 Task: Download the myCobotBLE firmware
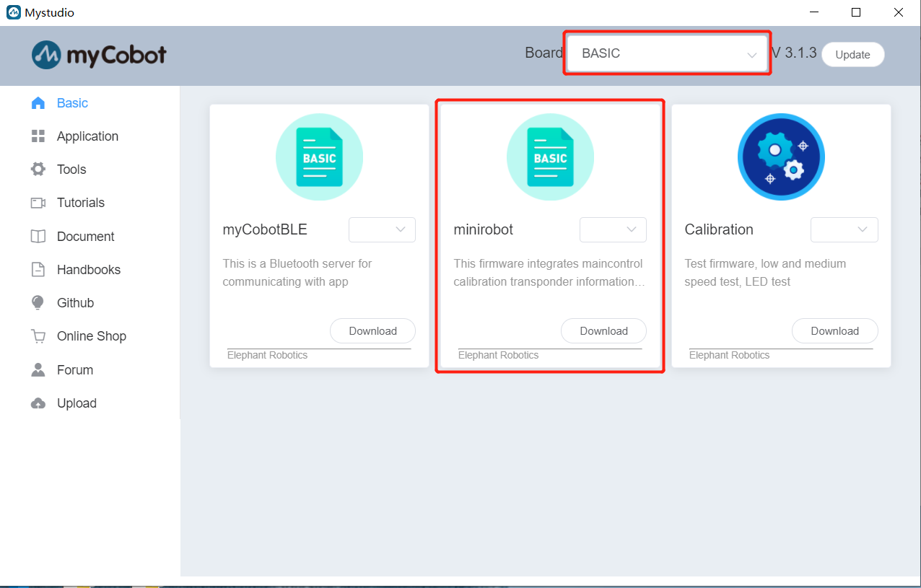pos(372,331)
